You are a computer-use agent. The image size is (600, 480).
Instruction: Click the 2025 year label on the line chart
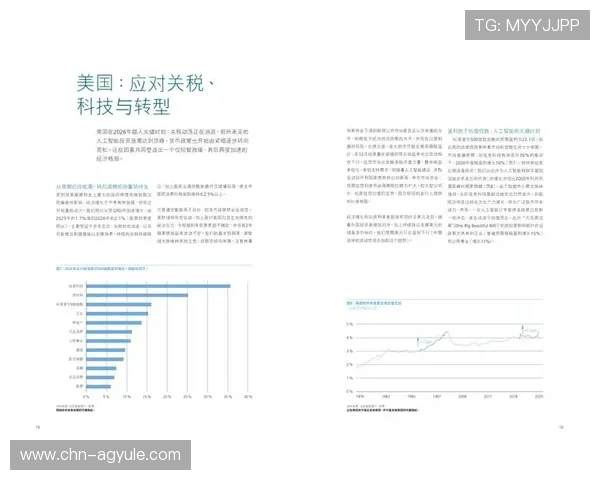539,397
